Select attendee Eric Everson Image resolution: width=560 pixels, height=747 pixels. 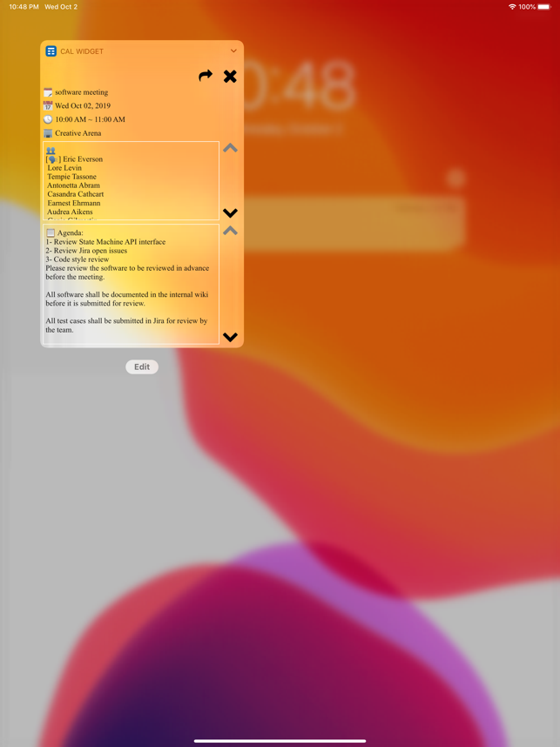(83, 159)
